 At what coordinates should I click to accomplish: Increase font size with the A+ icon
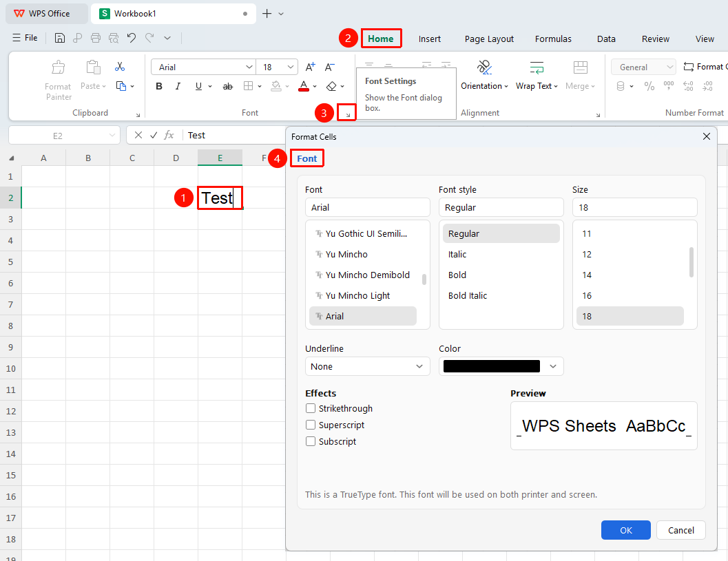point(310,67)
